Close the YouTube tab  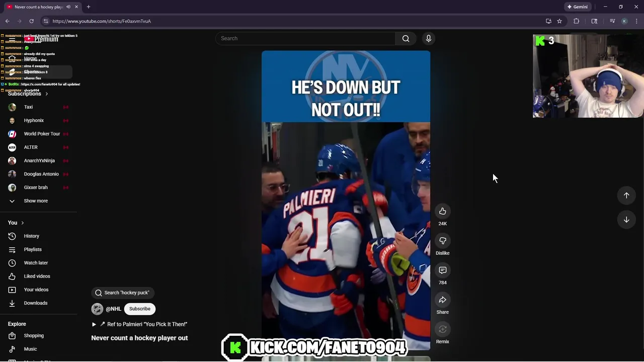(76, 7)
